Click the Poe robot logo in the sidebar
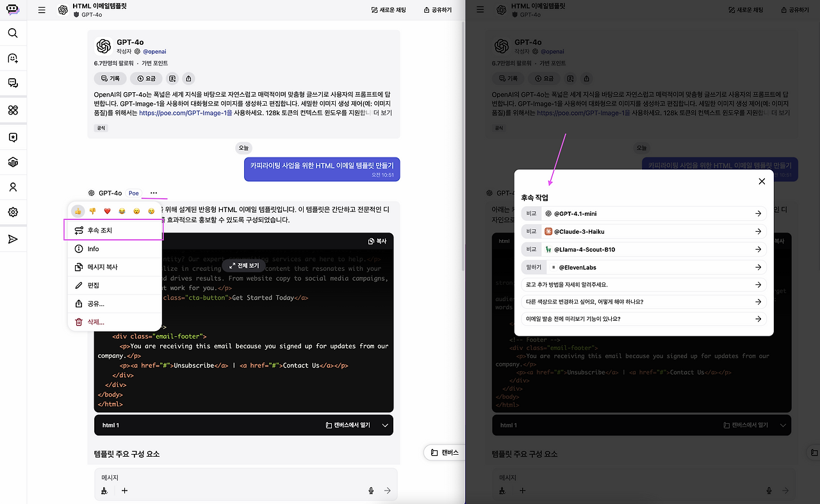820x504 pixels. click(13, 10)
